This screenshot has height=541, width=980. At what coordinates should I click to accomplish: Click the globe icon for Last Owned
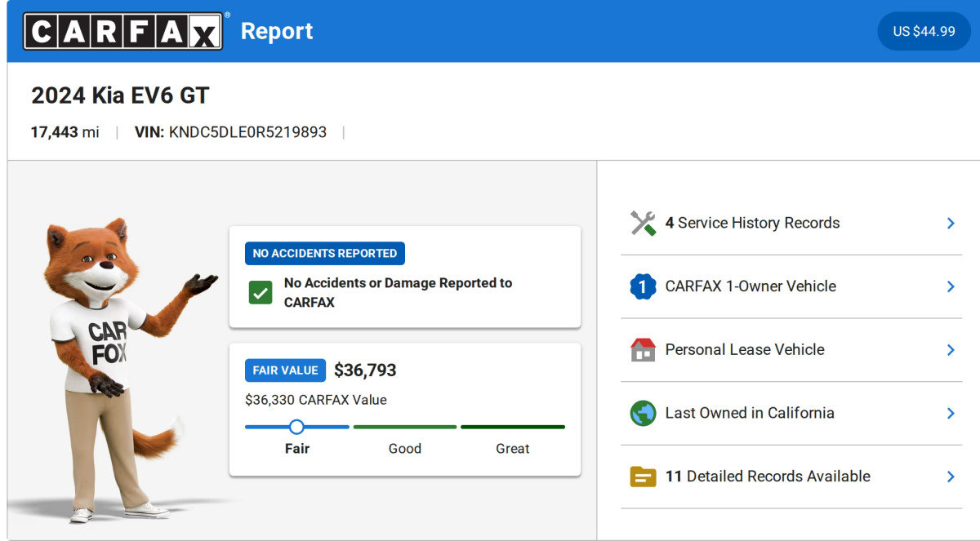coord(643,413)
